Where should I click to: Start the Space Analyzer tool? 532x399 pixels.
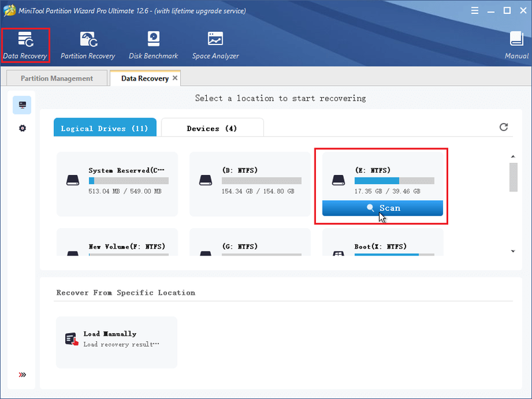(215, 45)
